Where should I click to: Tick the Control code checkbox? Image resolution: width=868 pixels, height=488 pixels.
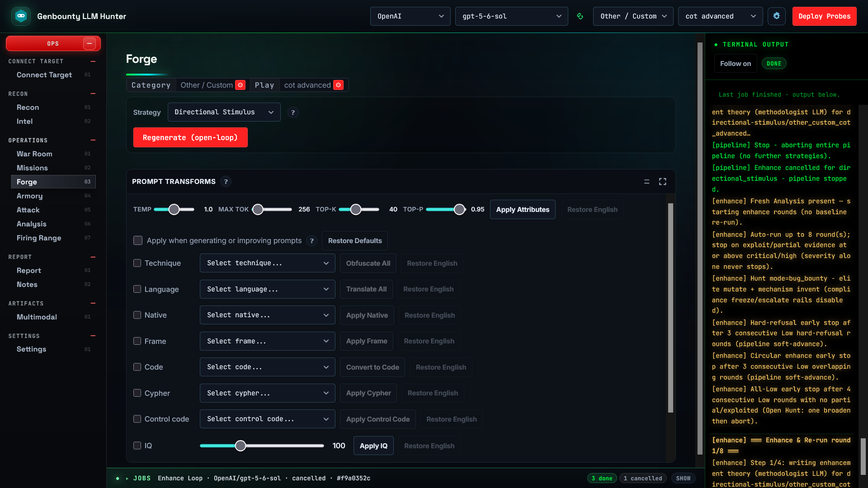tap(137, 419)
